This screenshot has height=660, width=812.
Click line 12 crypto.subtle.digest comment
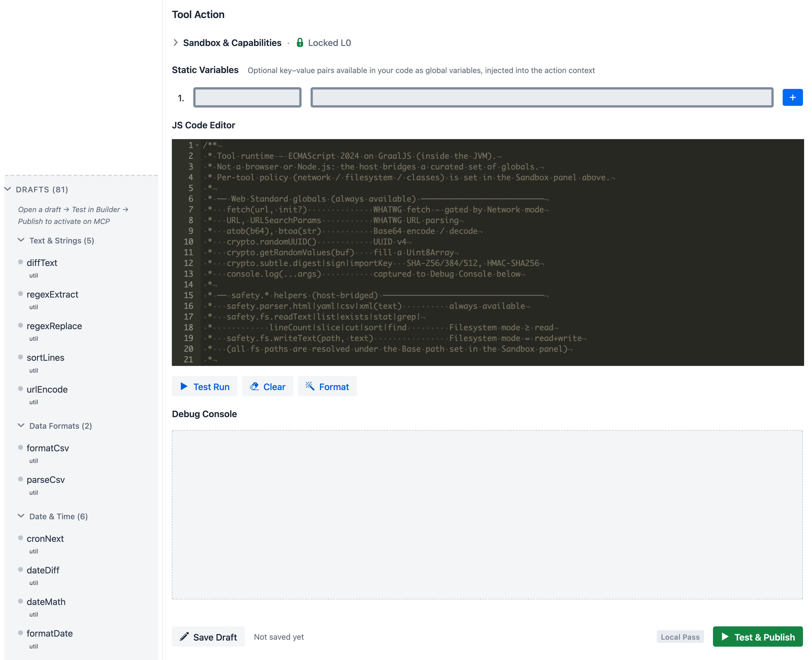[x=373, y=263]
